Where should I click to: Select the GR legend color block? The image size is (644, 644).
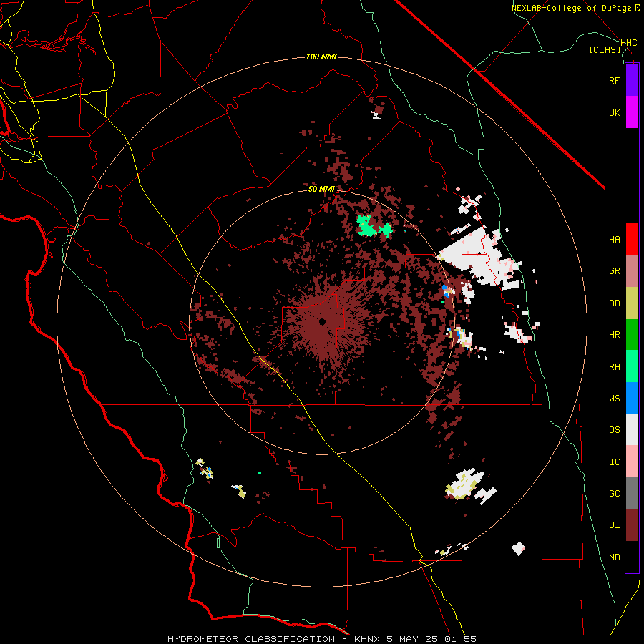[632, 271]
